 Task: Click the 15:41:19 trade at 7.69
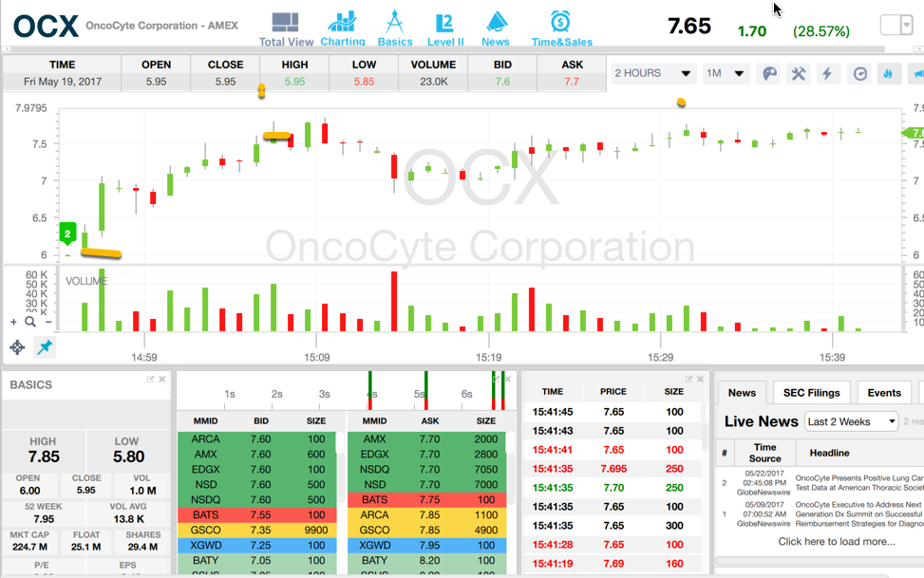click(x=612, y=563)
